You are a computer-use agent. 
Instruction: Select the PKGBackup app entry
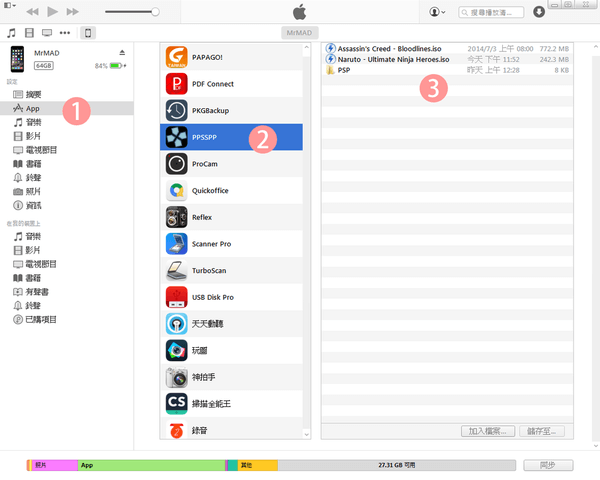[231, 111]
